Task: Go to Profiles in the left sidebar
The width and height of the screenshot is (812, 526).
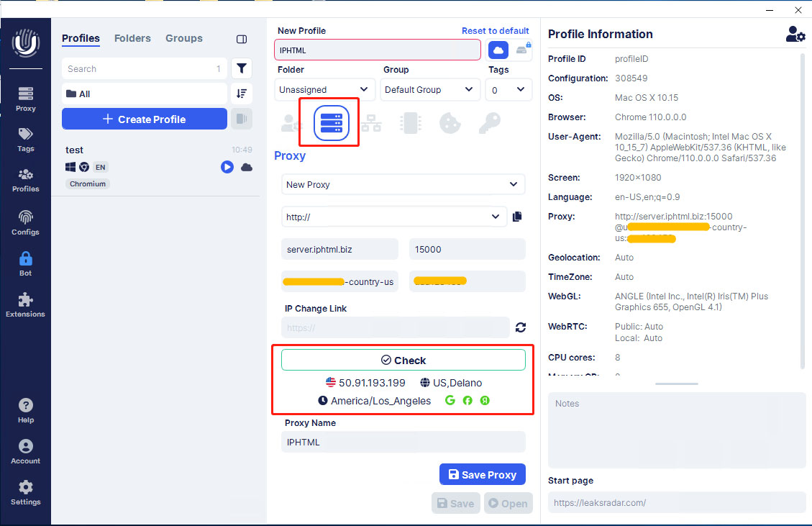Action: click(25, 181)
